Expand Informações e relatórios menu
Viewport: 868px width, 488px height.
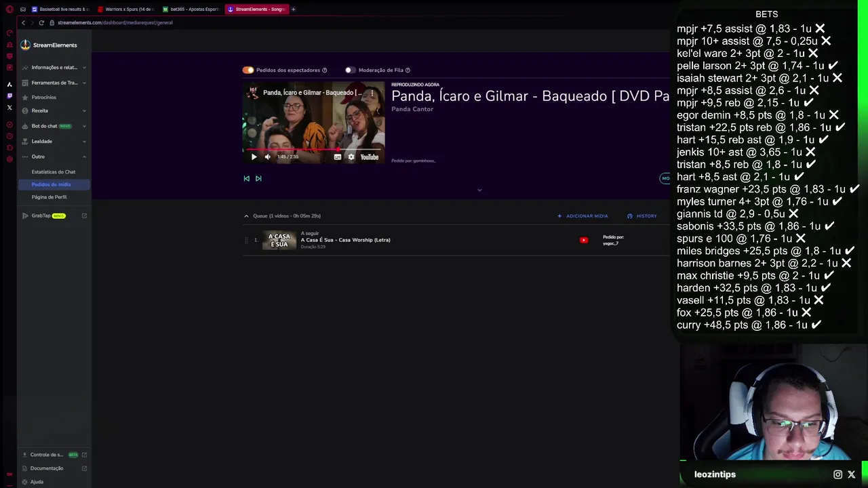54,67
